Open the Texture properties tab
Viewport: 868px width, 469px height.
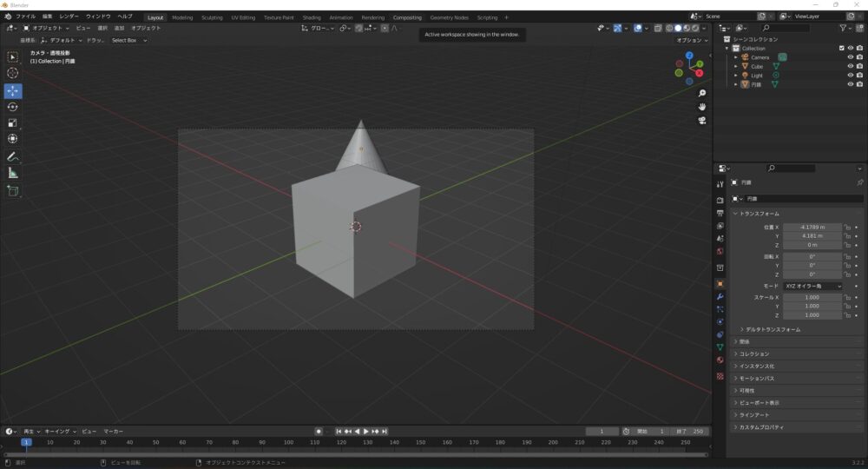720,376
